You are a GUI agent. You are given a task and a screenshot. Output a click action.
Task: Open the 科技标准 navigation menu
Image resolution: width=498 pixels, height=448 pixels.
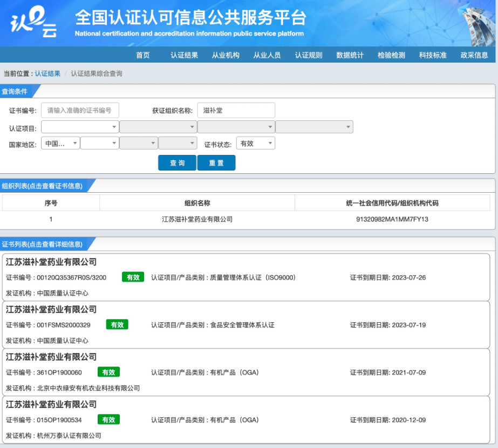(x=433, y=55)
